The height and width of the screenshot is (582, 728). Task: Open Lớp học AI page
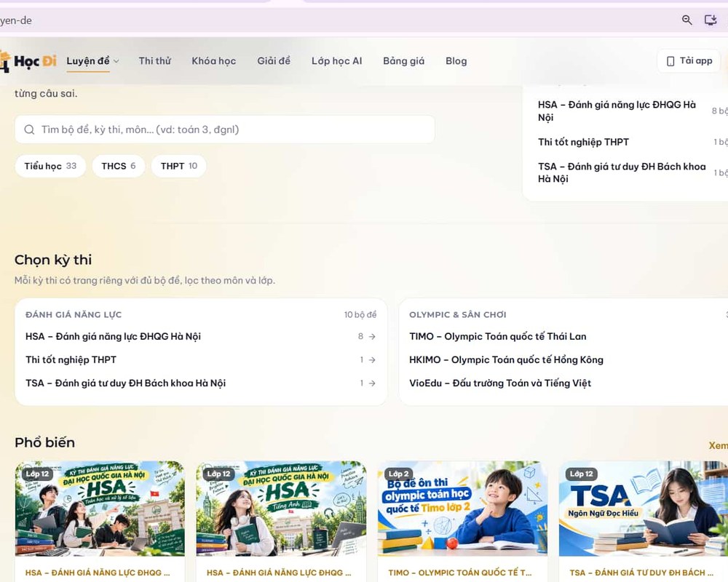pyautogui.click(x=336, y=61)
